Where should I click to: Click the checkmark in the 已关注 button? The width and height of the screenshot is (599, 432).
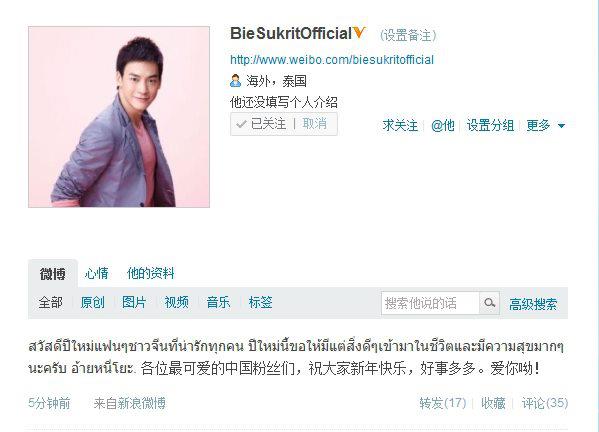click(241, 124)
